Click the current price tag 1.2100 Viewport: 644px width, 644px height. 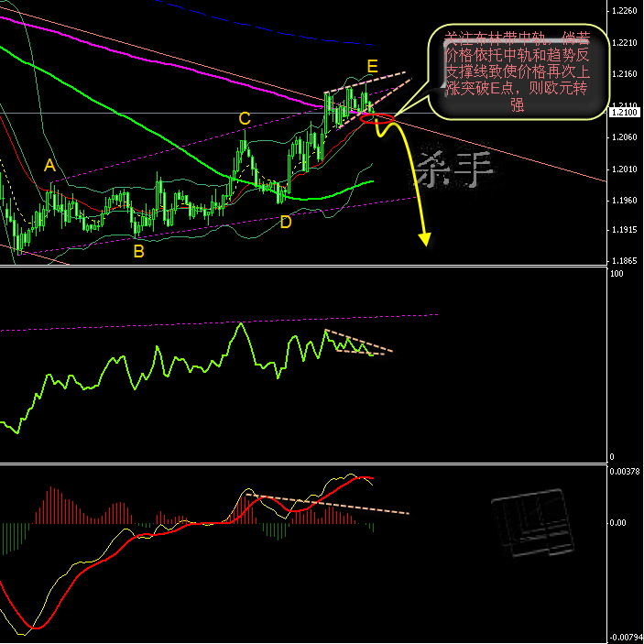[x=626, y=112]
